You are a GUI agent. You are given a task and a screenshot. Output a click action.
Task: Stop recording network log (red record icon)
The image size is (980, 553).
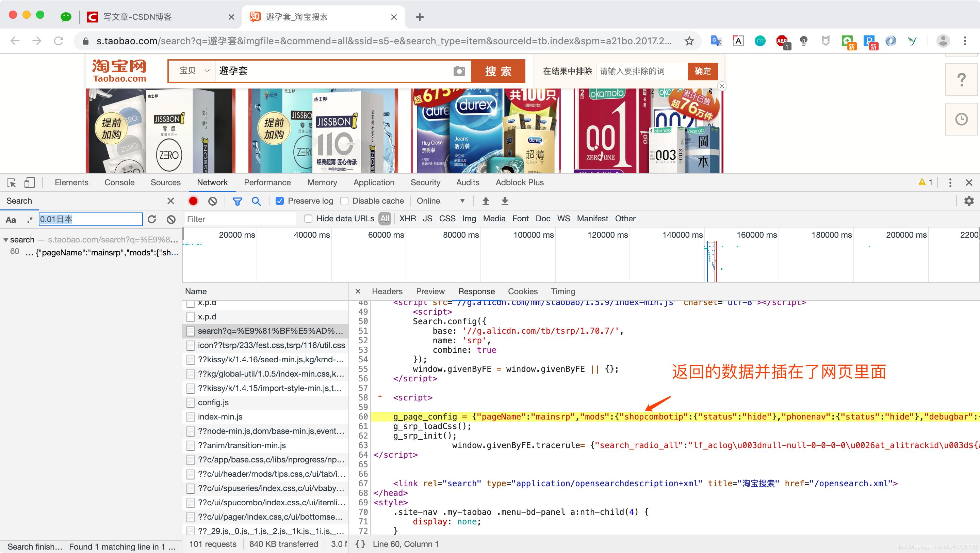point(194,201)
